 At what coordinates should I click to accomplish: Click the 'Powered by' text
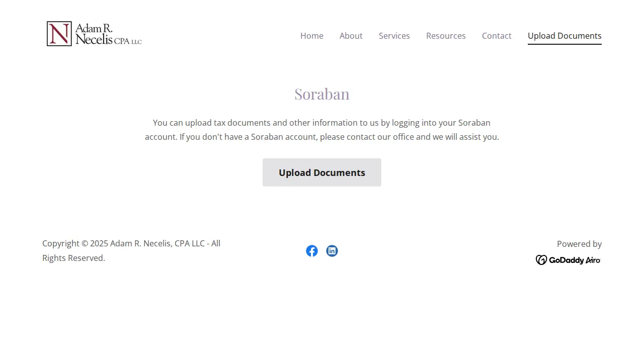click(x=579, y=244)
